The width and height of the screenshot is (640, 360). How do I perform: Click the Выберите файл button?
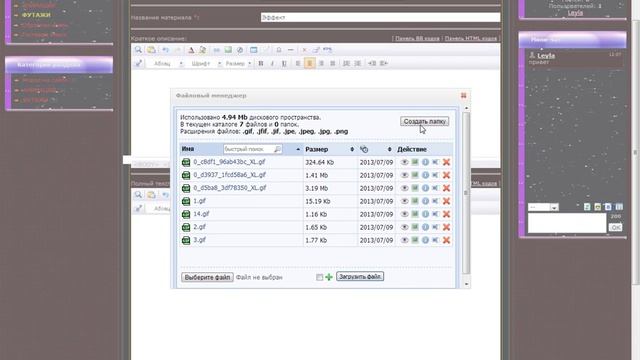coord(207,277)
